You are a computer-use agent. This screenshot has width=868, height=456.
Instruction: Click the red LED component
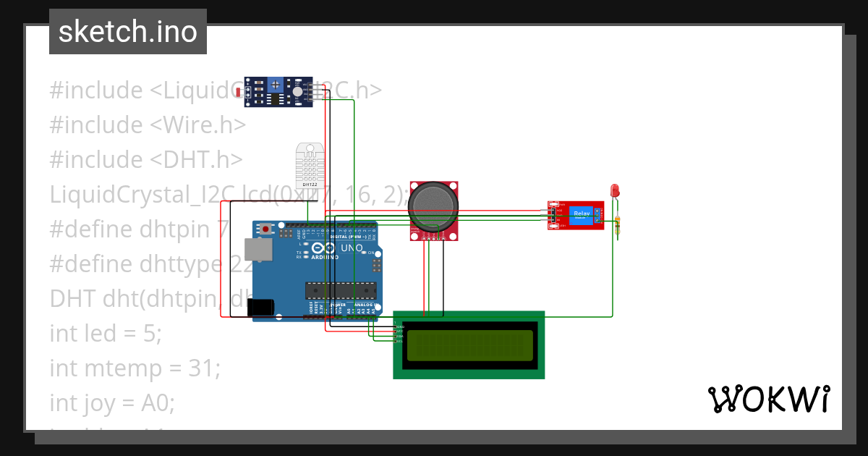pos(614,190)
